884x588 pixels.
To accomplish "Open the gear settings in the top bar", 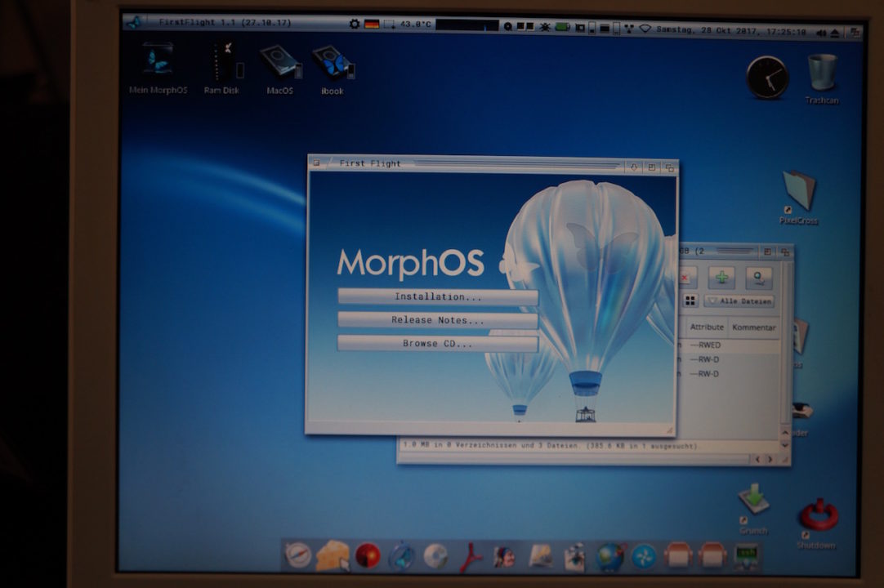I will (x=355, y=24).
